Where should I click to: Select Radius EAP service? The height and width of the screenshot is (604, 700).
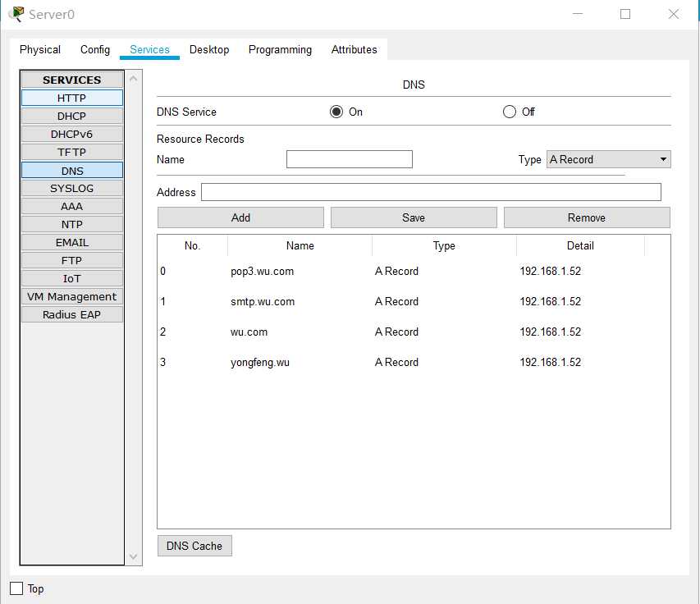click(x=72, y=314)
